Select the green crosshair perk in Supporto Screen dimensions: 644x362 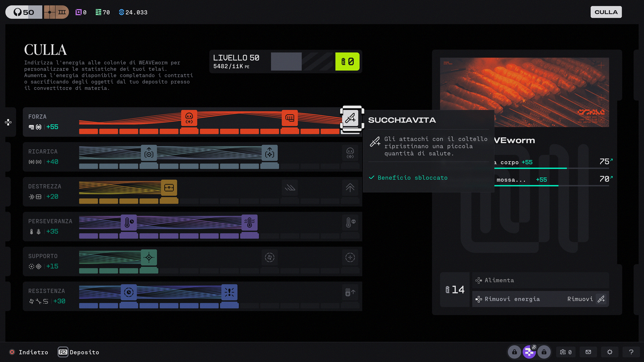click(x=149, y=257)
